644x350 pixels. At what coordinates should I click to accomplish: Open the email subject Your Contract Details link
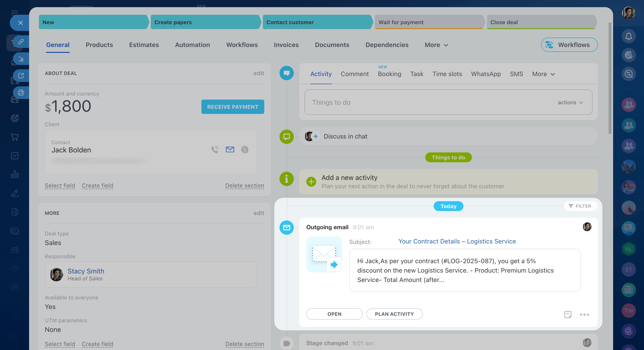point(457,241)
